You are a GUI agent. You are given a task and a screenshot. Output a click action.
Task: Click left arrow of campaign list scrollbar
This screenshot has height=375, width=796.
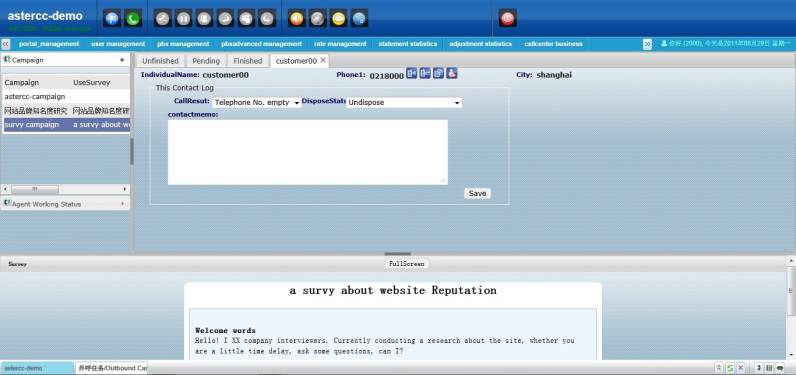pos(5,189)
